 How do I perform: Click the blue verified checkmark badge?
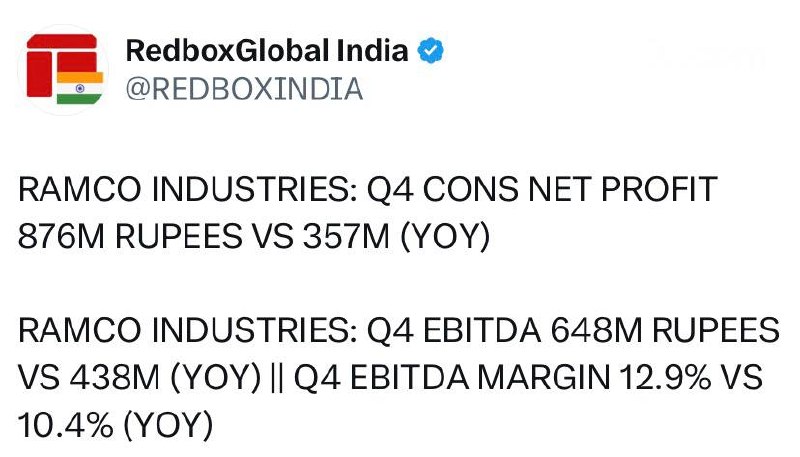(x=430, y=50)
